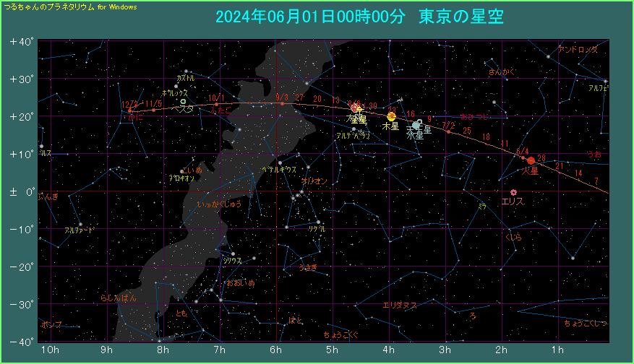
Task: Click the Castor (カストル) star dot
Action: [186, 71]
